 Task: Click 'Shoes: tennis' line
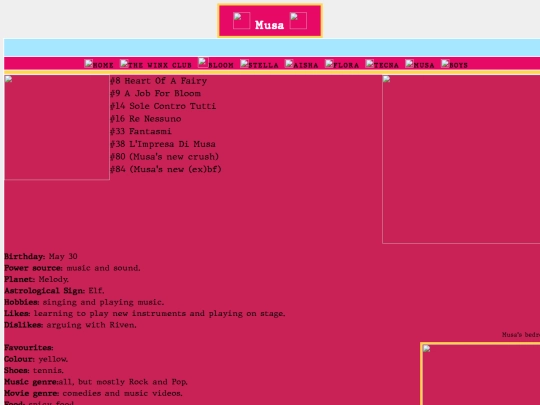34,370
